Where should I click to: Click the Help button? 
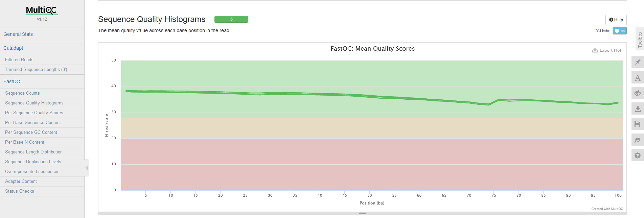click(616, 20)
